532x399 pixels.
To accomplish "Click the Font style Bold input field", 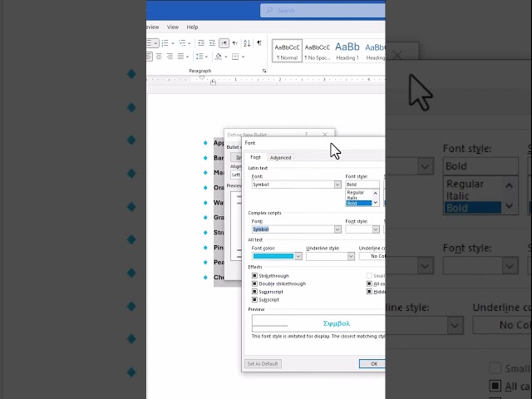I will pyautogui.click(x=362, y=185).
